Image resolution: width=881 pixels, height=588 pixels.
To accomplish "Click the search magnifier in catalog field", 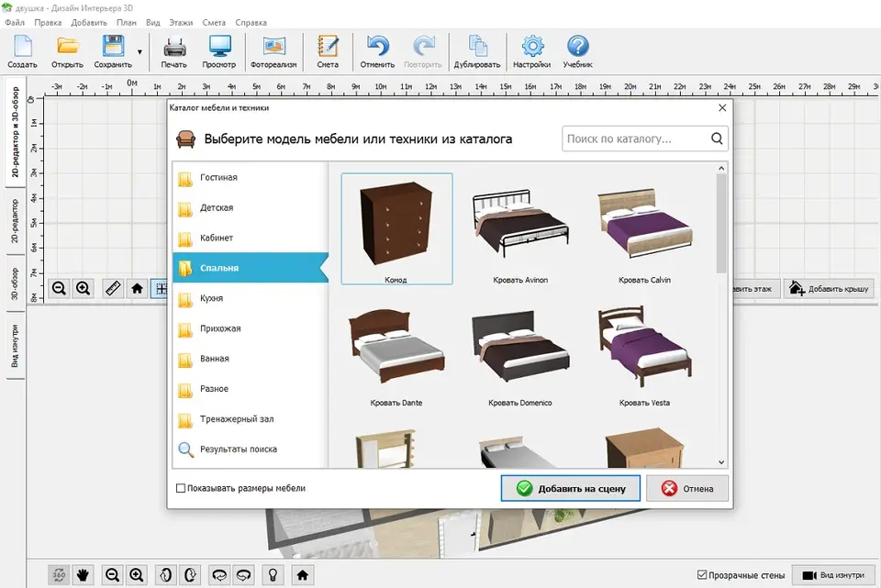I will pyautogui.click(x=717, y=139).
